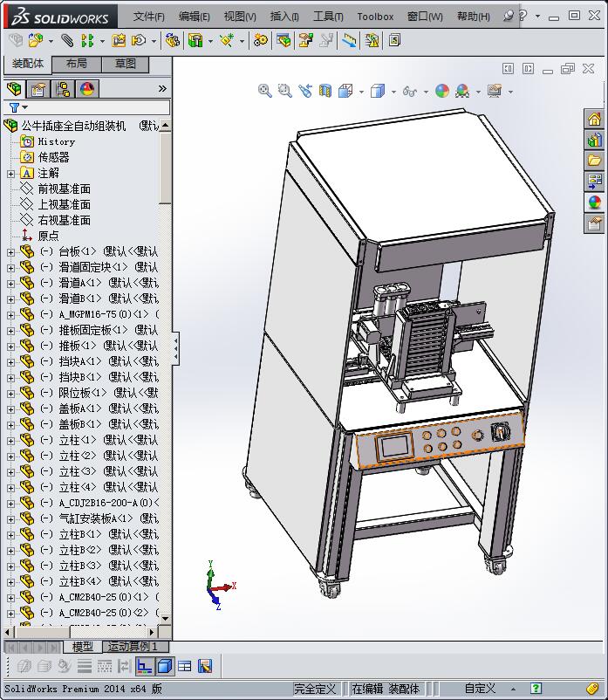Click the 自定义 units status bar field
Screen dimensions: 608x700
point(480,689)
